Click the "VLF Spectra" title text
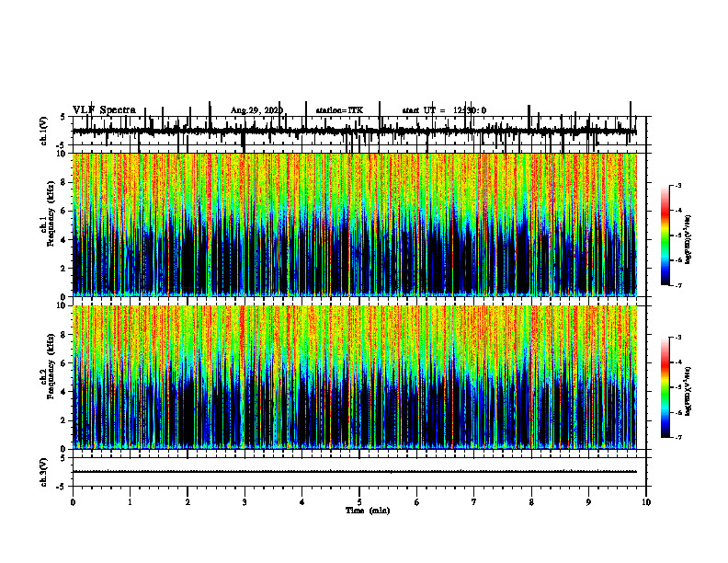 (x=104, y=110)
